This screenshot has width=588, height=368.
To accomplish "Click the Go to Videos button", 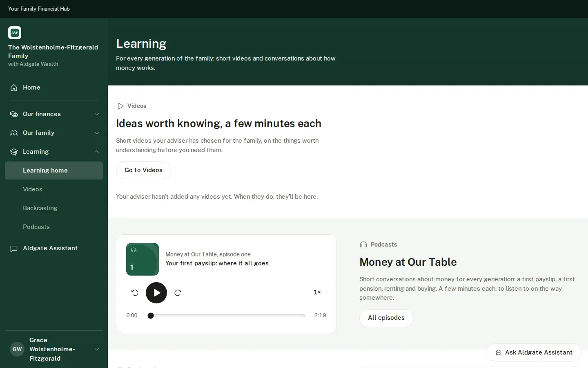I will [143, 170].
